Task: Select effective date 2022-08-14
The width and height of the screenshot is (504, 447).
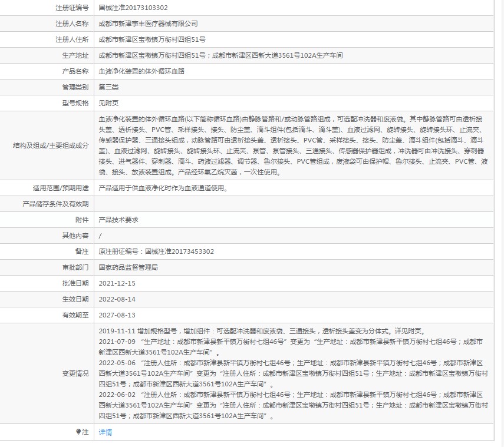Action: (117, 299)
